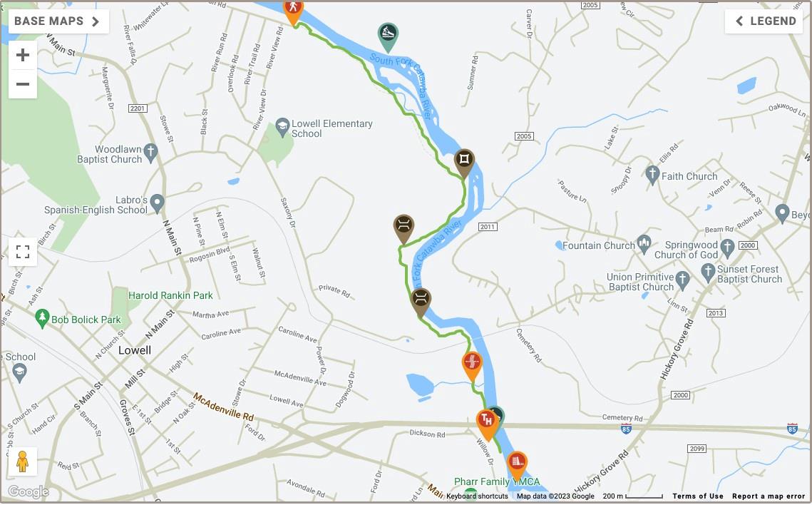
Task: Select the orange TH trailhead marker
Action: coord(486,424)
